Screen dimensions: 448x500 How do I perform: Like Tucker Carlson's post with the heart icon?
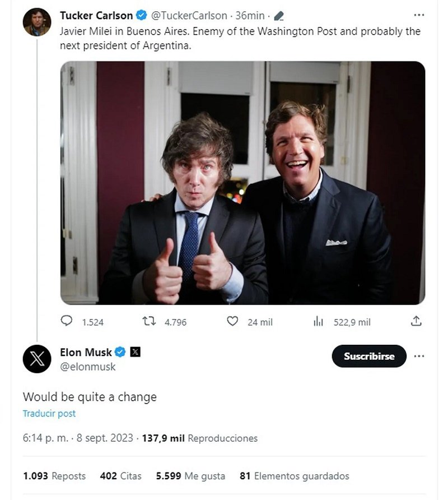click(x=232, y=321)
